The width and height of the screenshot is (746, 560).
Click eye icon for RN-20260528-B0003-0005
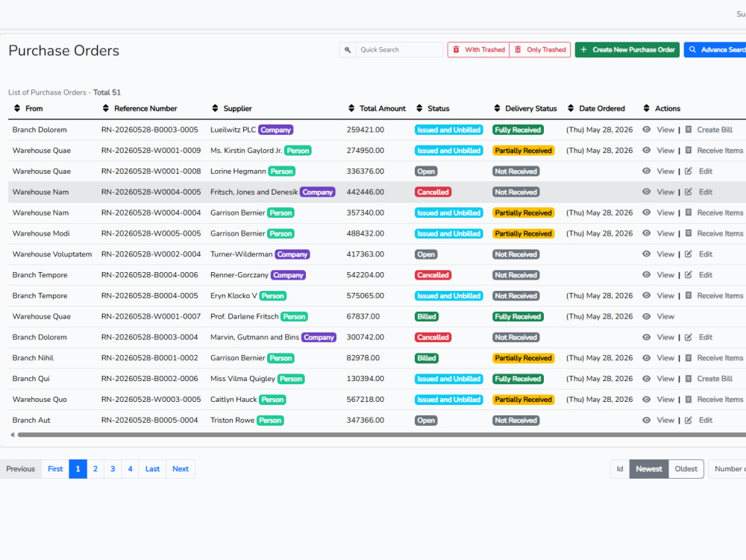coord(647,129)
